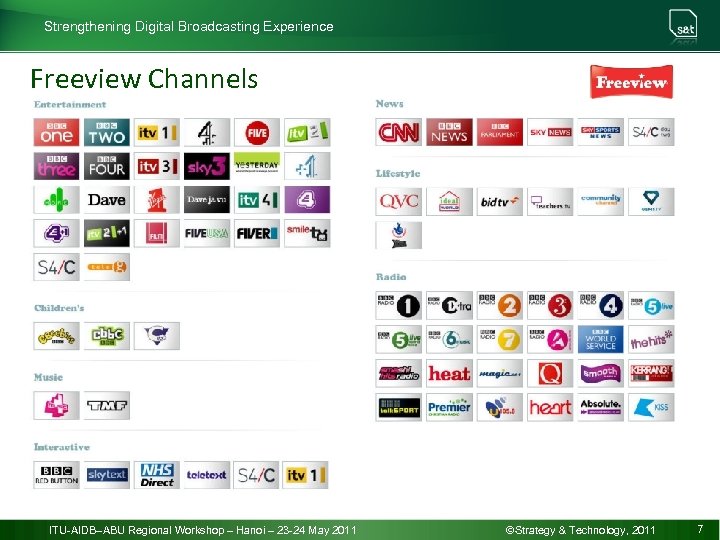Screen dimensions: 720x540
Task: Select the Smooth radio logo
Action: point(601,373)
